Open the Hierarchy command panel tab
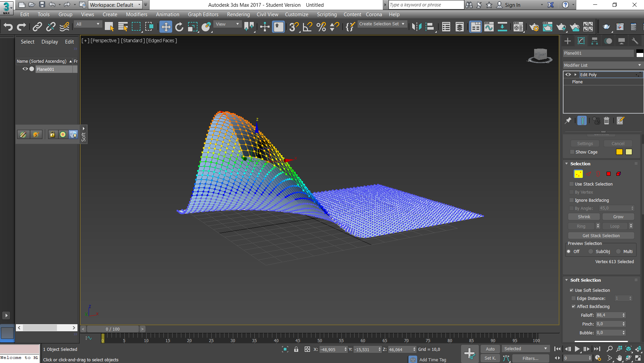This screenshot has height=363, width=644. [x=594, y=41]
